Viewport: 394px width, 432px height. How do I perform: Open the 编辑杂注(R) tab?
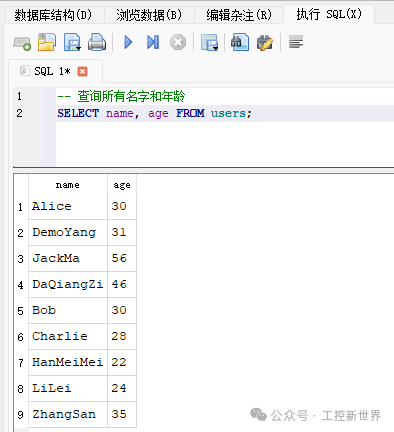click(239, 15)
